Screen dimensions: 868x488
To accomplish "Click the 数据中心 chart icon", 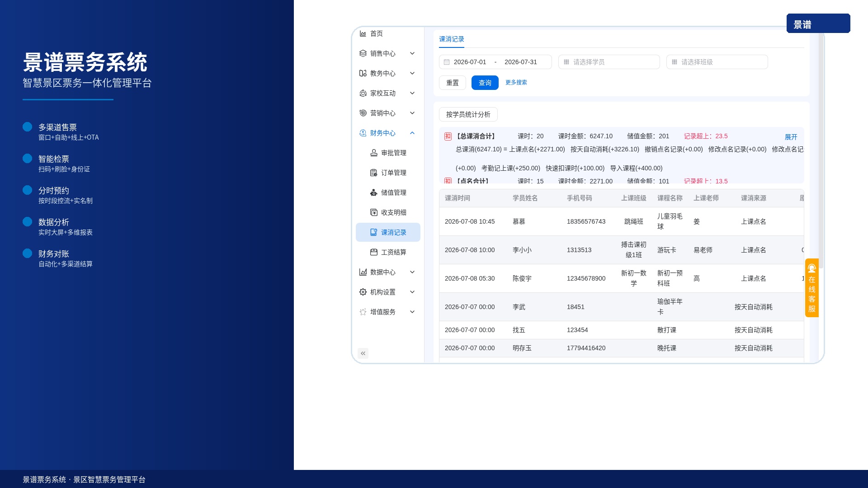I will (363, 272).
